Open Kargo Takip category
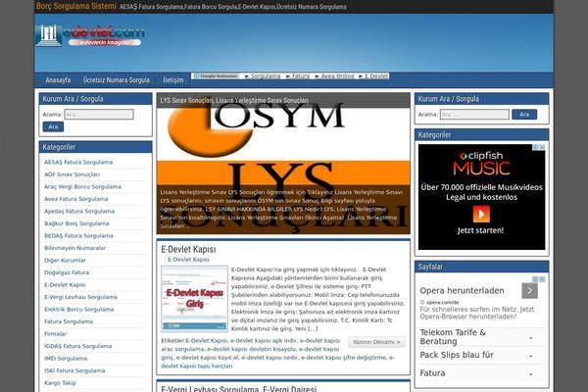 point(60,383)
